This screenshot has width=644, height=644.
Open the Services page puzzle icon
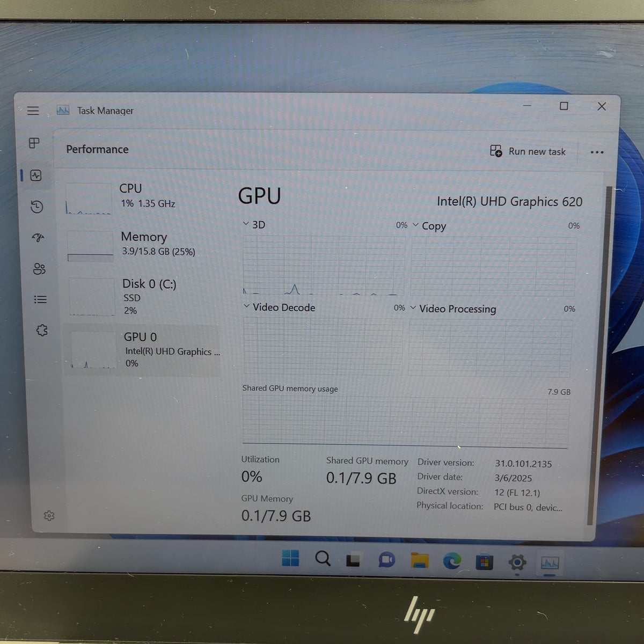click(42, 330)
